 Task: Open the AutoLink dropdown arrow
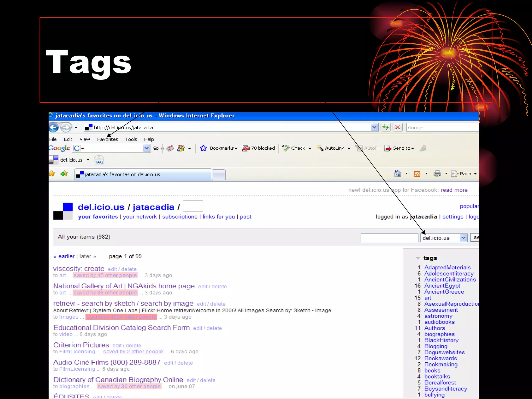click(x=349, y=149)
